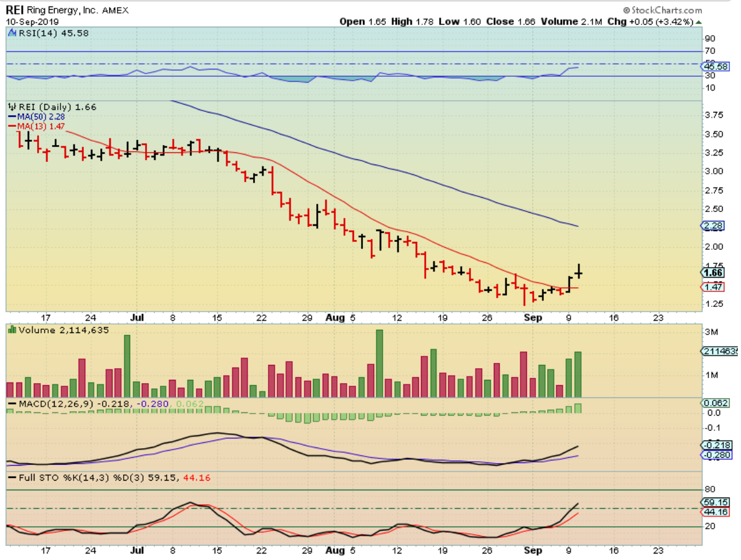Click the -0.280 MACD signal tag
The image size is (741, 560).
click(716, 455)
